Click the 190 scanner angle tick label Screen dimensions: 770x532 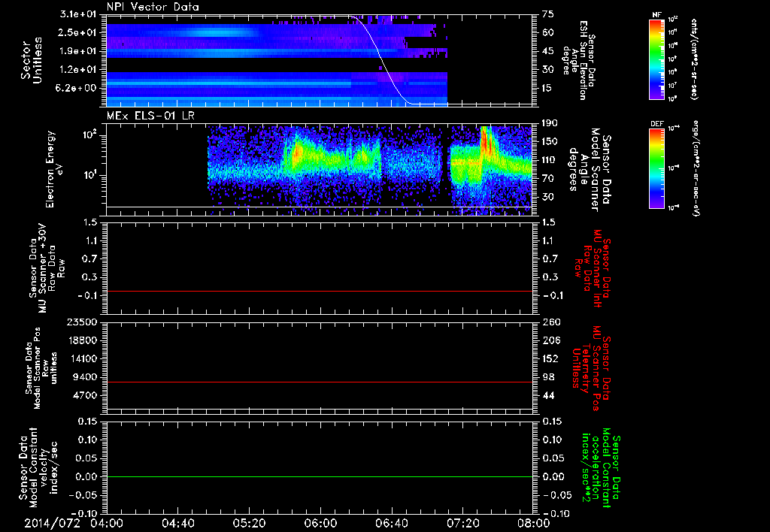pyautogui.click(x=550, y=122)
